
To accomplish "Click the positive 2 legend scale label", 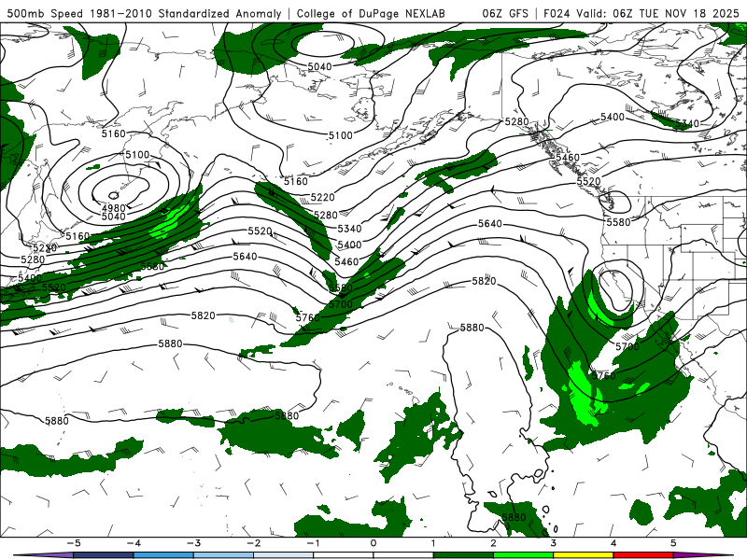I will 493,543.
